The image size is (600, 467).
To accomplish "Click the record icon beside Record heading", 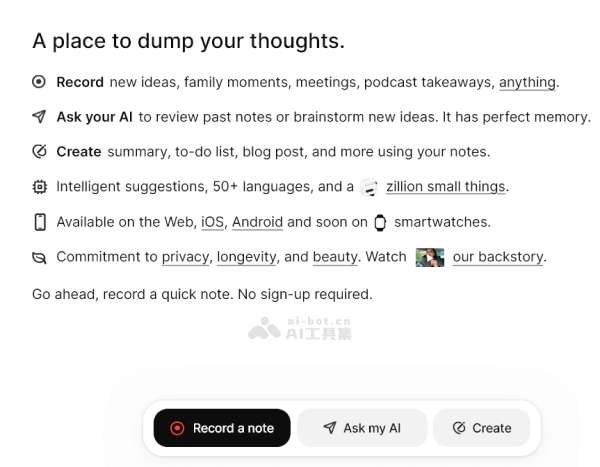I will click(x=39, y=82).
